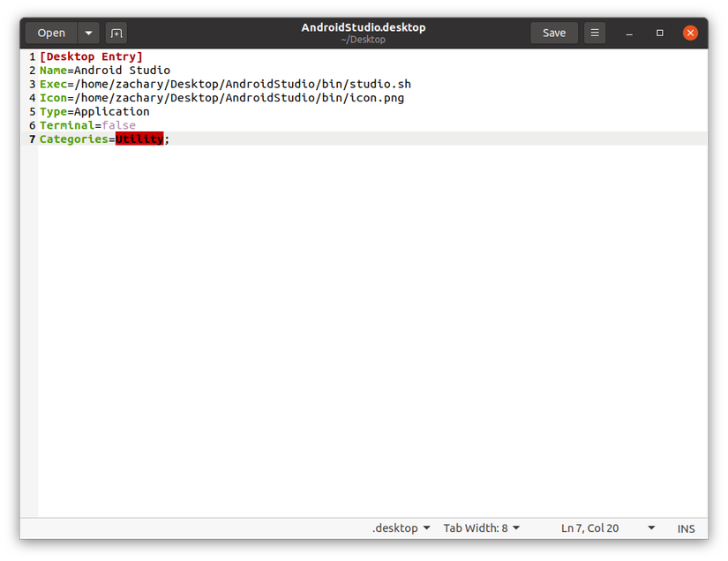Open the hamburger menu icon
The height and width of the screenshot is (561, 728).
click(594, 33)
